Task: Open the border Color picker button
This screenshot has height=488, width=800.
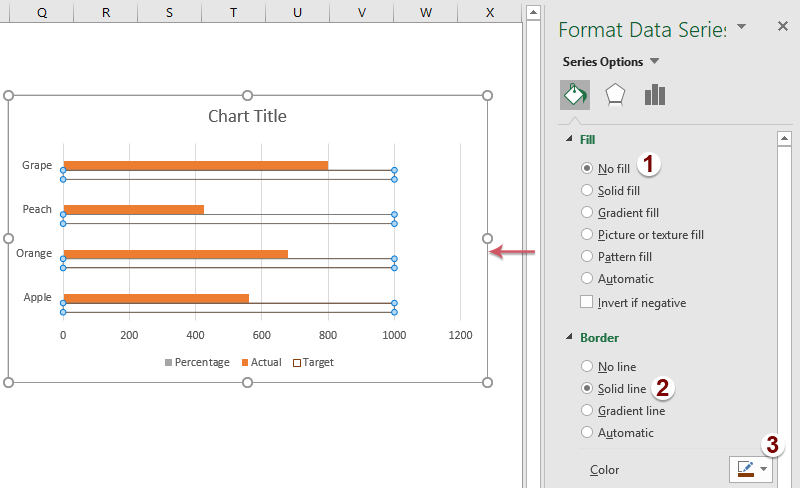Action: click(x=751, y=469)
